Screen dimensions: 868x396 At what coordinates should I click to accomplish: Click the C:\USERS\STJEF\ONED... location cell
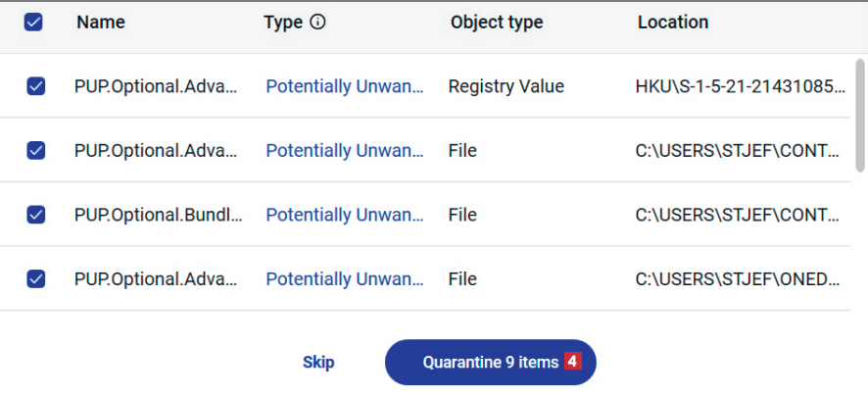point(738,279)
